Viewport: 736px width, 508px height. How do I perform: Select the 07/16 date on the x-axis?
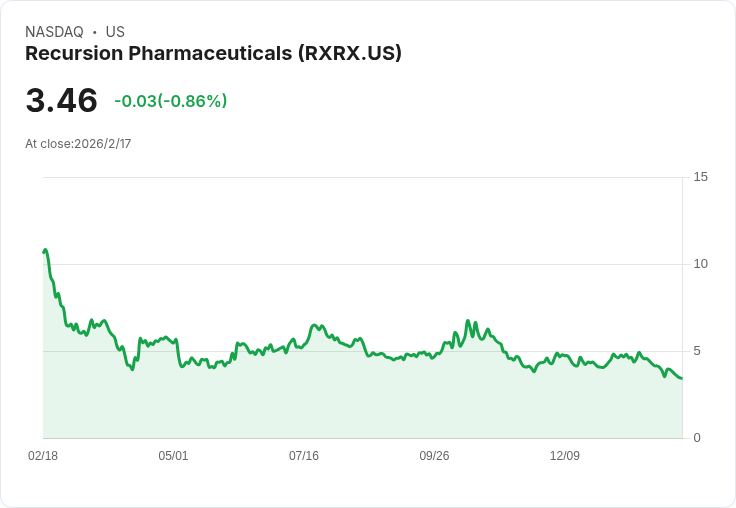point(304,456)
